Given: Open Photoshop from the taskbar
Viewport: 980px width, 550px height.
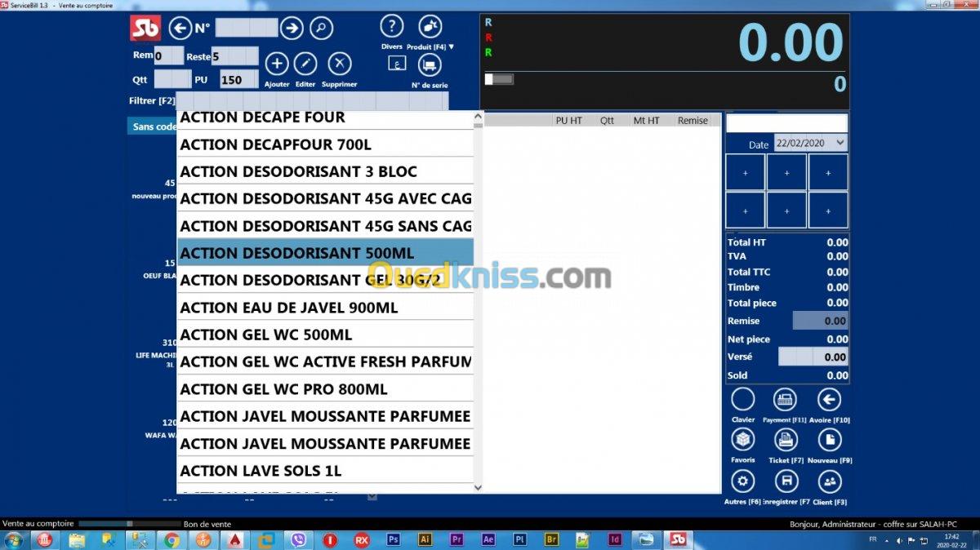Looking at the screenshot, I should [393, 539].
